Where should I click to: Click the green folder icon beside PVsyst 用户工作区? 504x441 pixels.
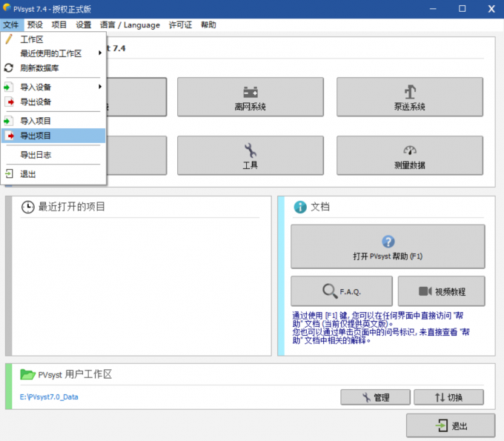tap(27, 374)
